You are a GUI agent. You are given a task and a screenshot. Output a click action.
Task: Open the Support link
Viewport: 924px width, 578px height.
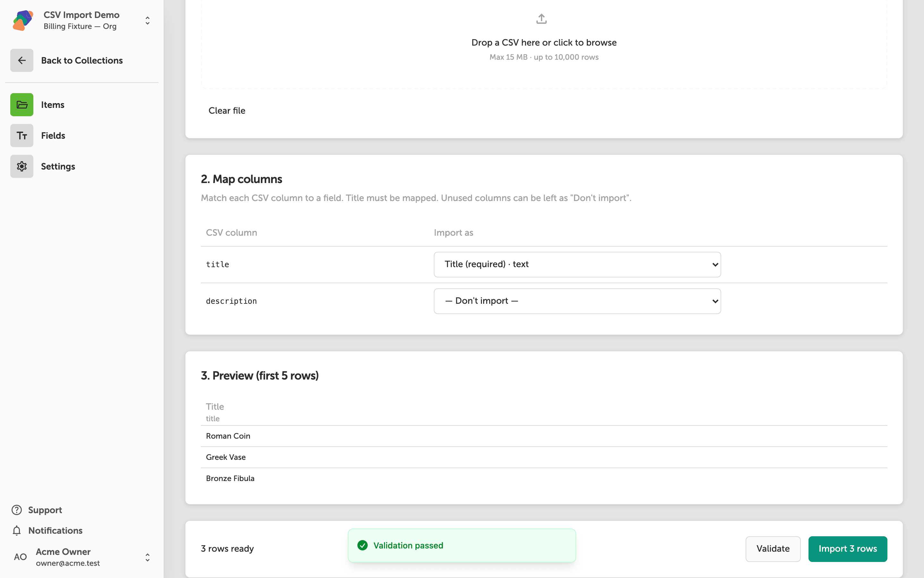coord(45,510)
